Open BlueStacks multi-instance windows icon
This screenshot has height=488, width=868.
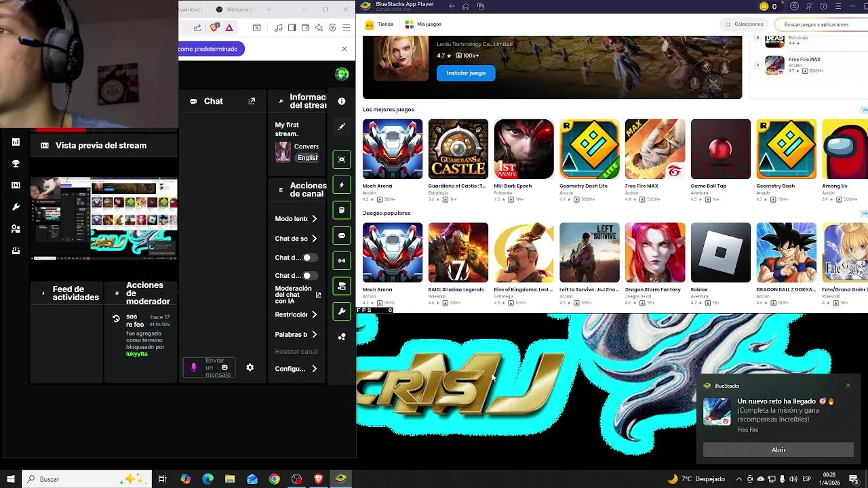[x=481, y=6]
